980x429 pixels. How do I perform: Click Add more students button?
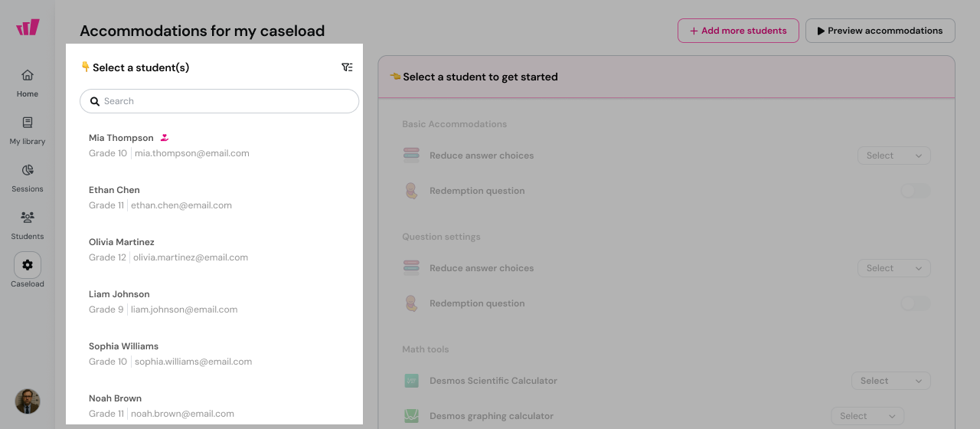pyautogui.click(x=738, y=31)
